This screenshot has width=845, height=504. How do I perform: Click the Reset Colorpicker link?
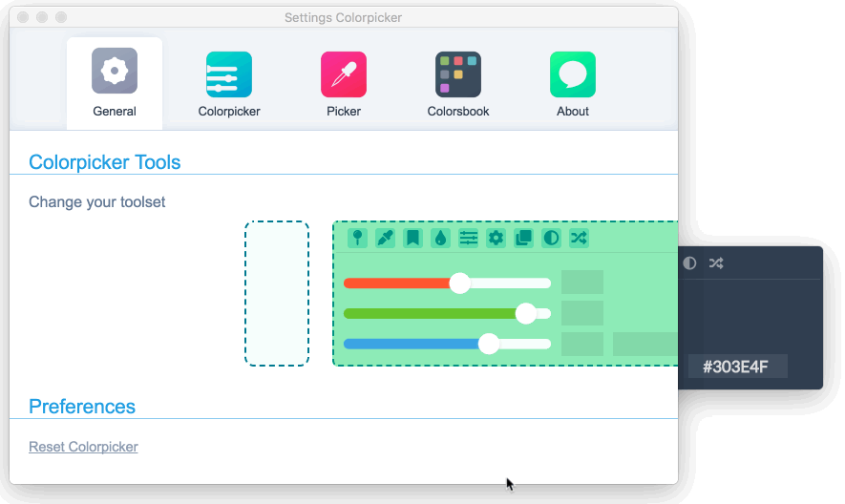[x=83, y=447]
